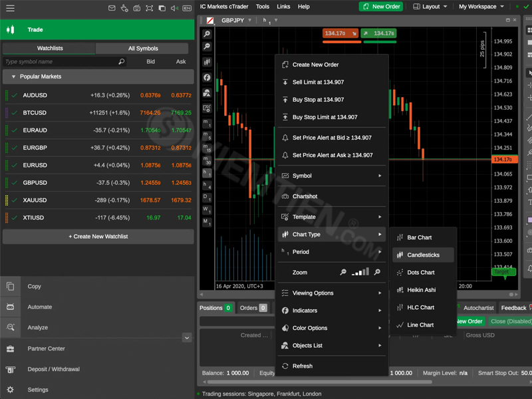Toggle EURGBP checkmark in watchlist
The image size is (532, 399).
14,148
